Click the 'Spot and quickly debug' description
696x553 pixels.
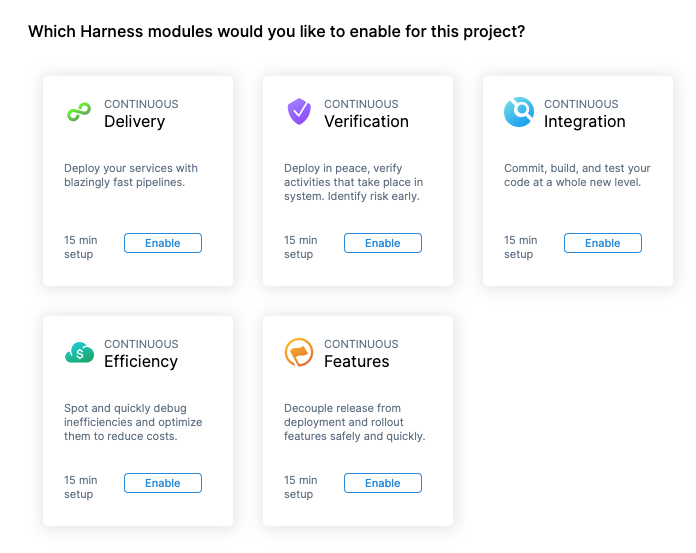tap(133, 422)
